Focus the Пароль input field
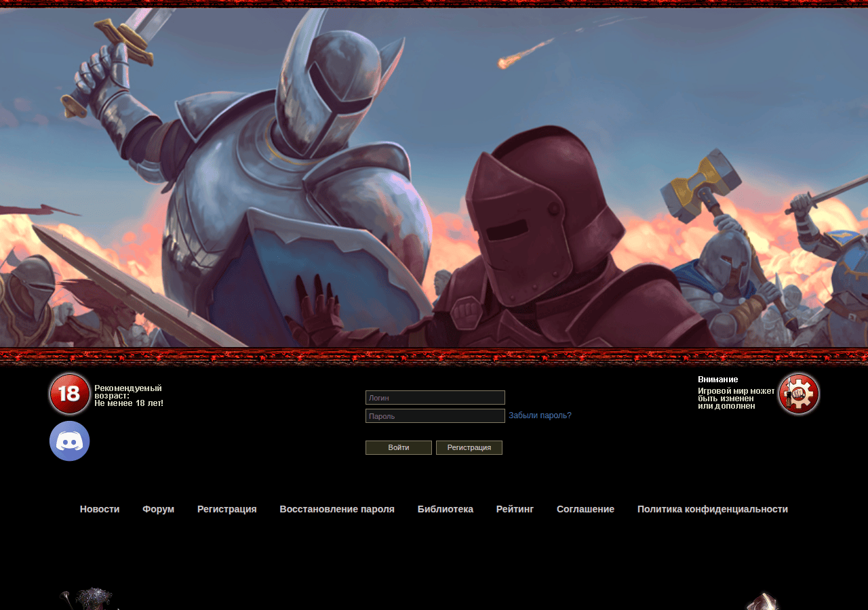868x610 pixels. (x=435, y=416)
